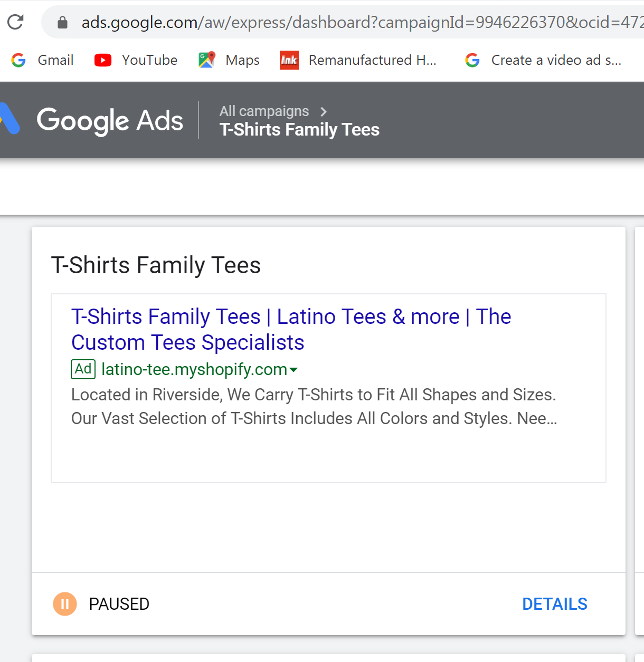Open campaign DETAILS link
This screenshot has height=662, width=644.
555,604
